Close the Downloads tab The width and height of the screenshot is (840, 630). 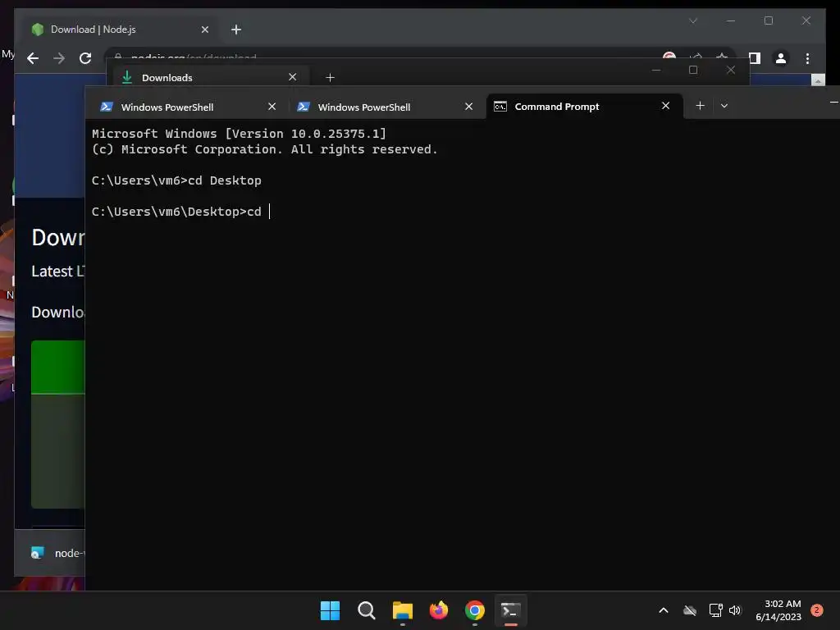click(293, 77)
